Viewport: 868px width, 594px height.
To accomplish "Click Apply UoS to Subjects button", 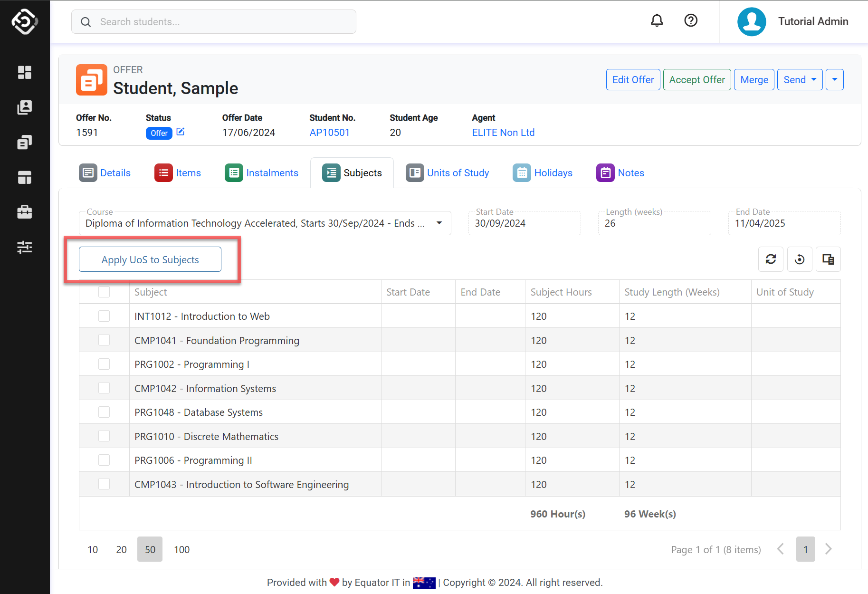I will coord(150,260).
